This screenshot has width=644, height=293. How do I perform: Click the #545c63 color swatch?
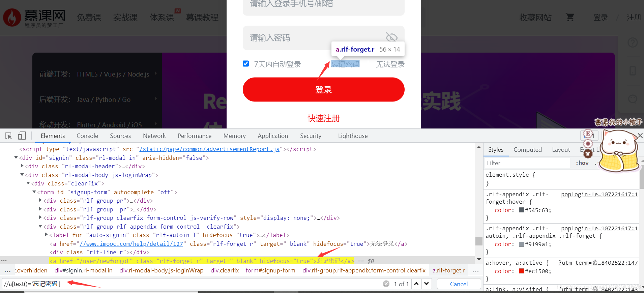click(521, 210)
